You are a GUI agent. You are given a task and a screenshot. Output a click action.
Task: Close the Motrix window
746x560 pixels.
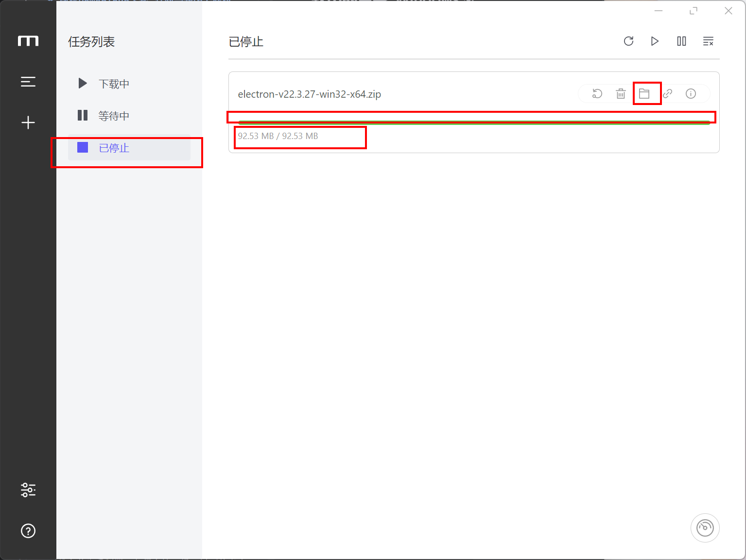(x=729, y=11)
